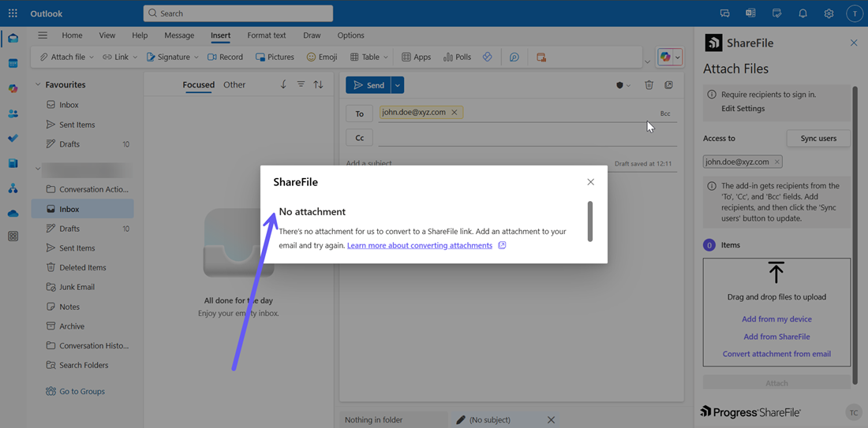Image resolution: width=868 pixels, height=428 pixels.
Task: Open the OneNote feed icon in the header
Action: 750,13
